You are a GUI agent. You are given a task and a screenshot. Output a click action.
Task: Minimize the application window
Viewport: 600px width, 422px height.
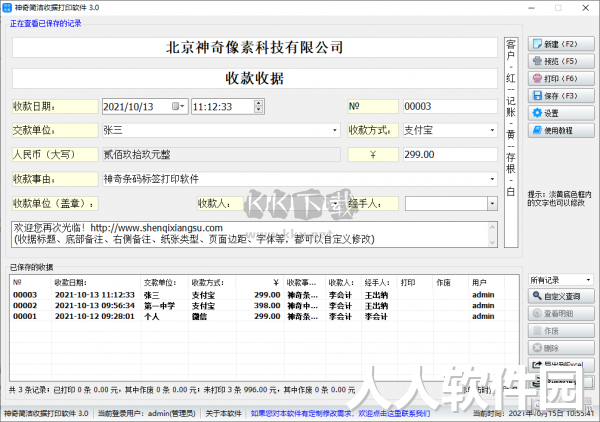(531, 8)
